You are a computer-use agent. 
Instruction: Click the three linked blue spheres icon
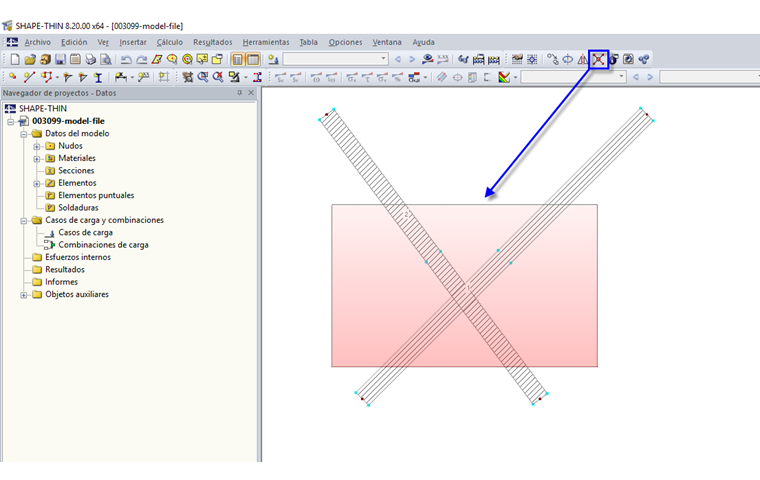(644, 59)
